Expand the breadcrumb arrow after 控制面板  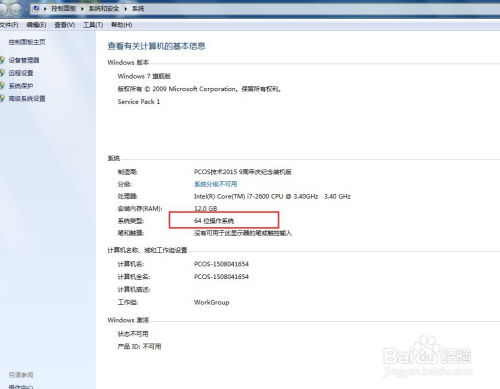(82, 8)
